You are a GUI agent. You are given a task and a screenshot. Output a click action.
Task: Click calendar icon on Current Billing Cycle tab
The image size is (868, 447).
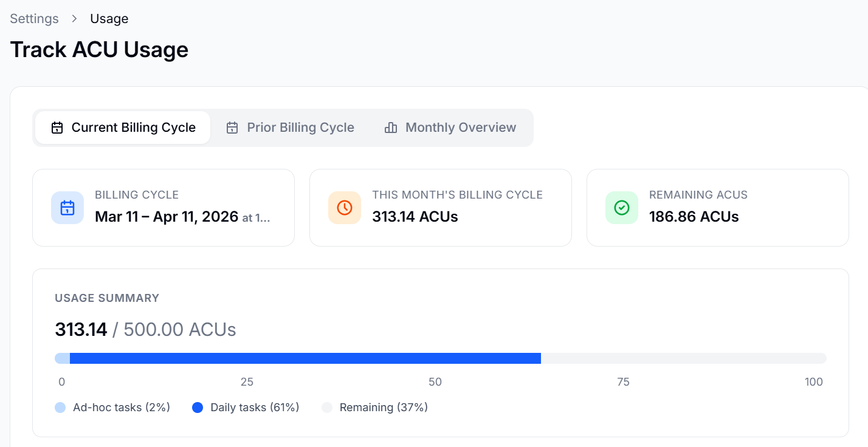point(57,128)
